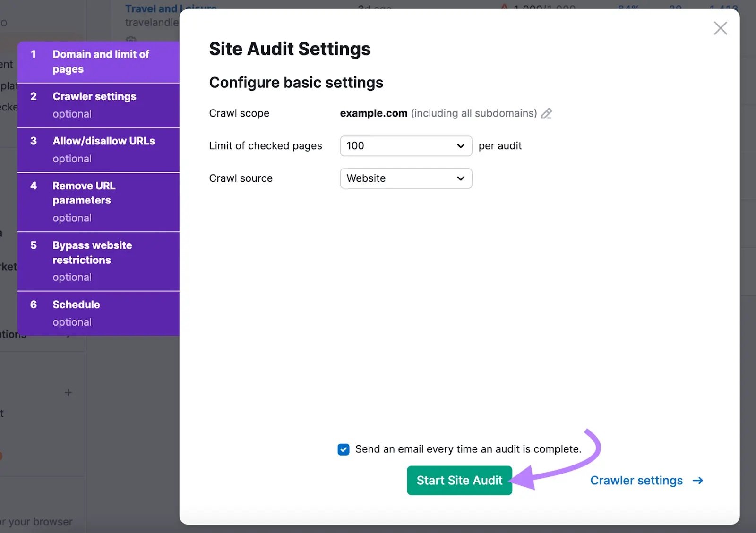Screen dimensions: 756x533
Task: Select step 1 Domain and limit of pages
Action: point(99,61)
